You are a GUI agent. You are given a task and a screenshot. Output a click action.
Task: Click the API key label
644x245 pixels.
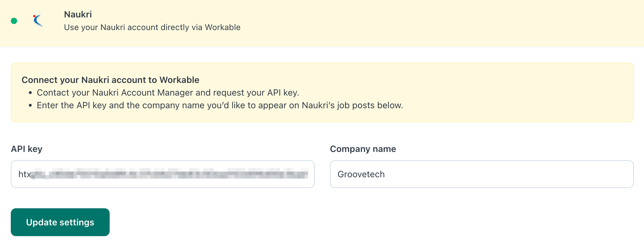[27, 149]
